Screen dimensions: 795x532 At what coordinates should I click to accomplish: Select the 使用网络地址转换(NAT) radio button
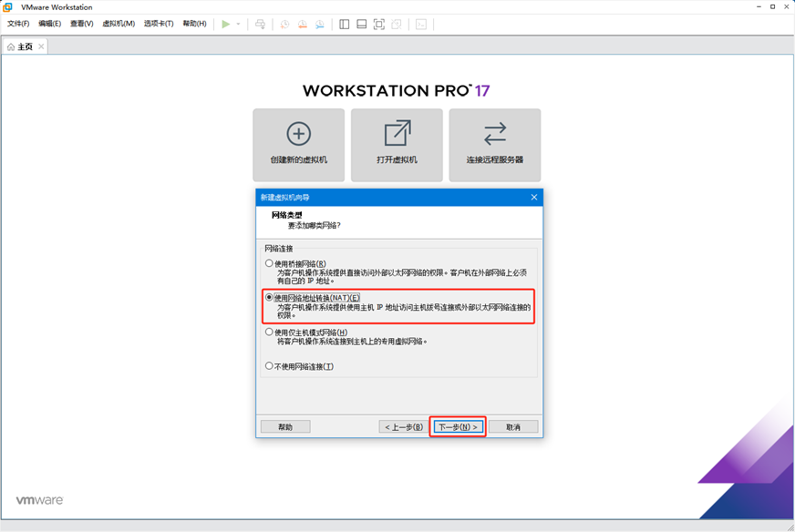click(x=269, y=297)
